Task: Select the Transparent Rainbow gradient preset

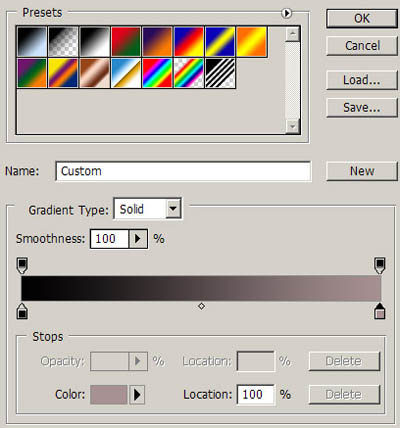Action: click(x=189, y=73)
